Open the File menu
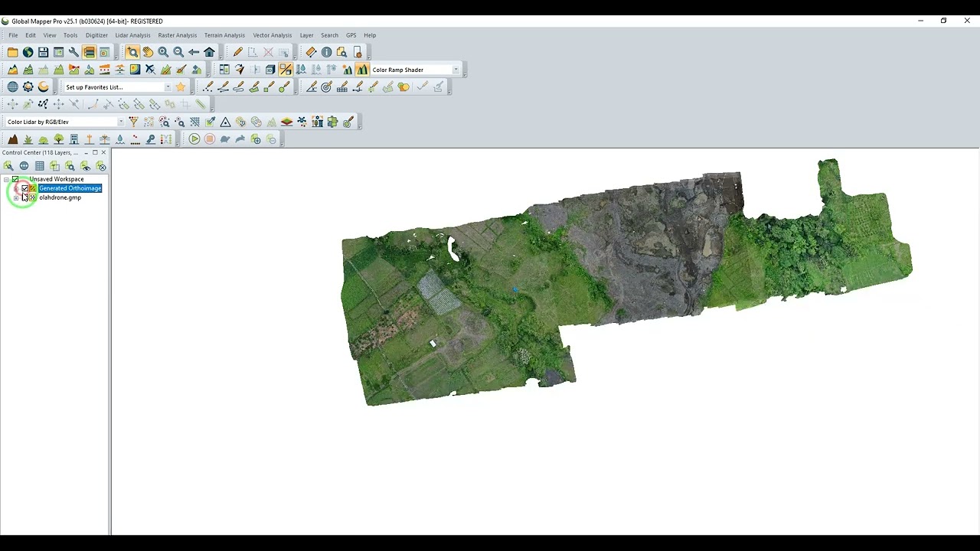Screen dimensions: 980x551 point(13,35)
